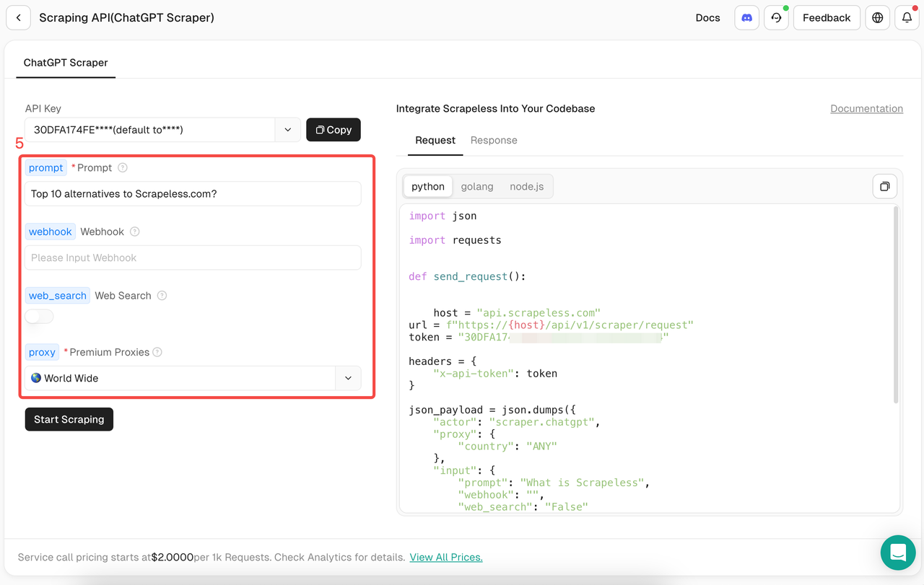Image resolution: width=924 pixels, height=585 pixels.
Task: Go back using the left chevron button
Action: click(19, 18)
